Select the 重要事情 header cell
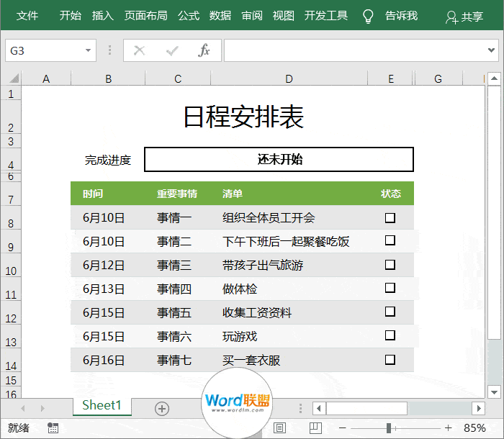 (x=178, y=194)
